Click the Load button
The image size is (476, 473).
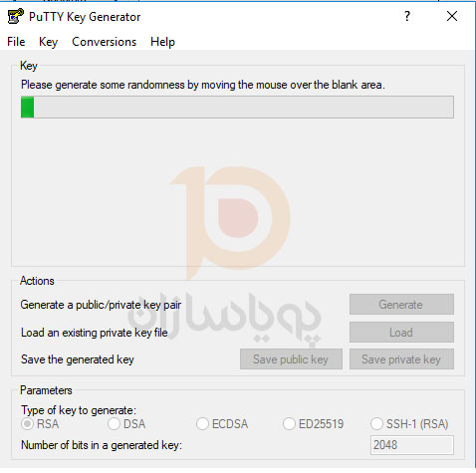pos(401,333)
